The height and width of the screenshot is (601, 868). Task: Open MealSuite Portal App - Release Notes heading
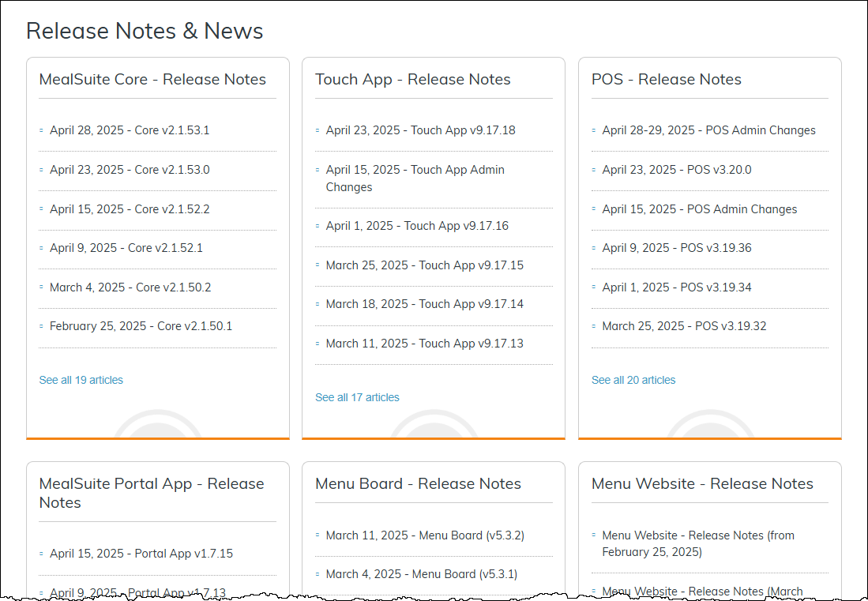151,493
